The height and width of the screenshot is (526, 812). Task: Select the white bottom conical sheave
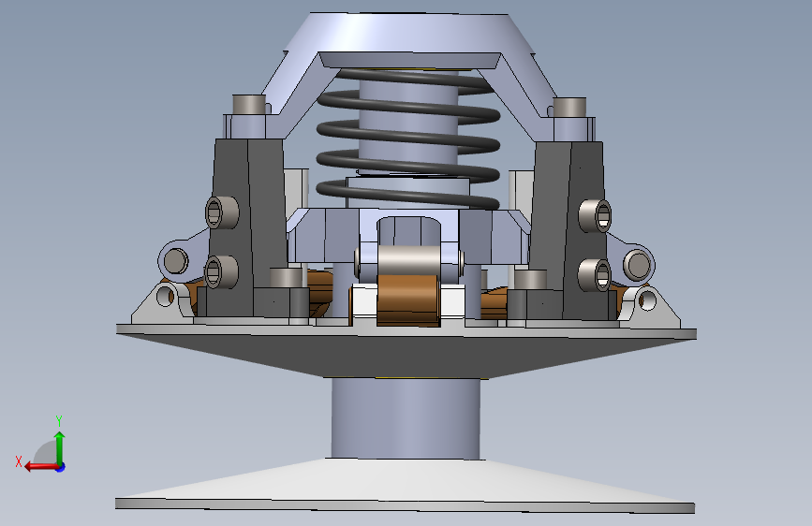pos(405,486)
